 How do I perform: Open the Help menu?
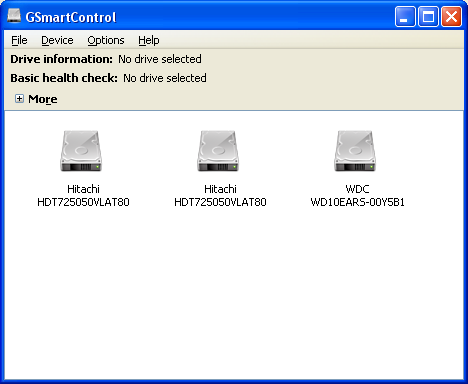click(x=149, y=40)
